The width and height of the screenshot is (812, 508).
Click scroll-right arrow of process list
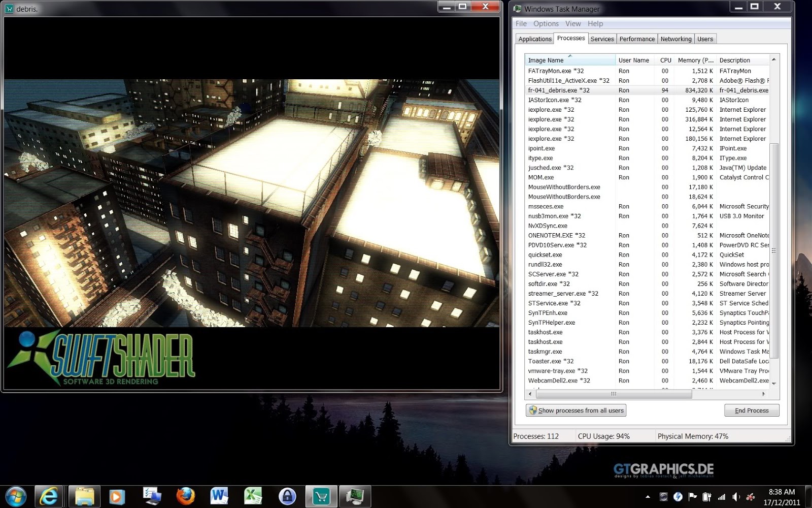(763, 394)
